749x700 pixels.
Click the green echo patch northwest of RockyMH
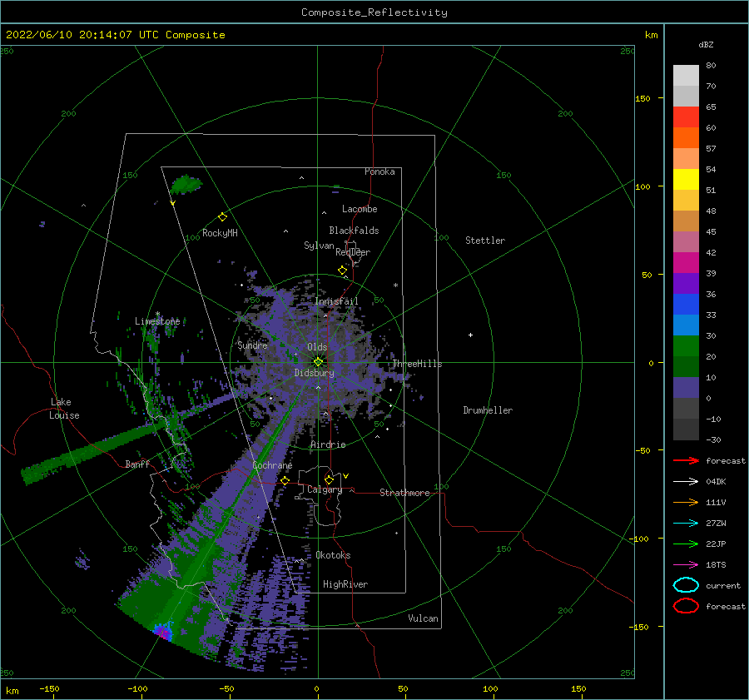pos(186,184)
